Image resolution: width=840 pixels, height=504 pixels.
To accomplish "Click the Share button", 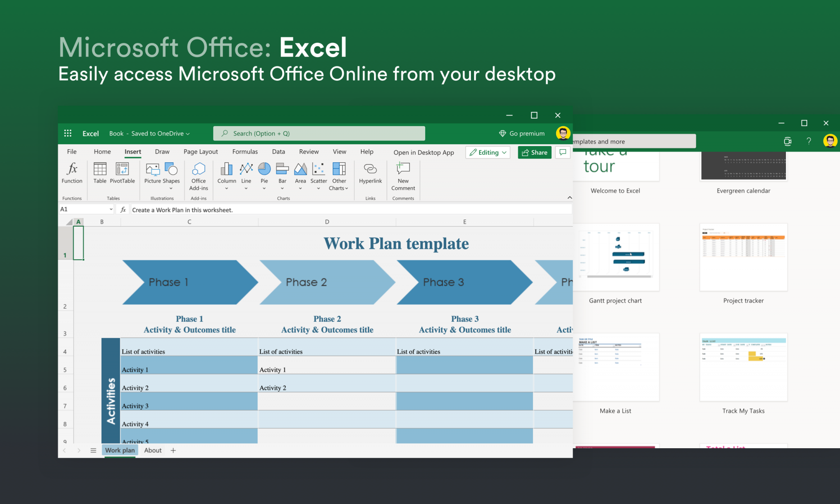I will click(534, 152).
